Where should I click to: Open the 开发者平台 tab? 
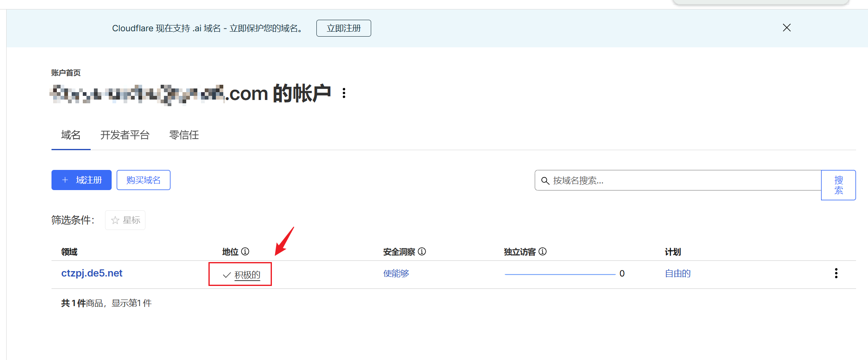(125, 135)
